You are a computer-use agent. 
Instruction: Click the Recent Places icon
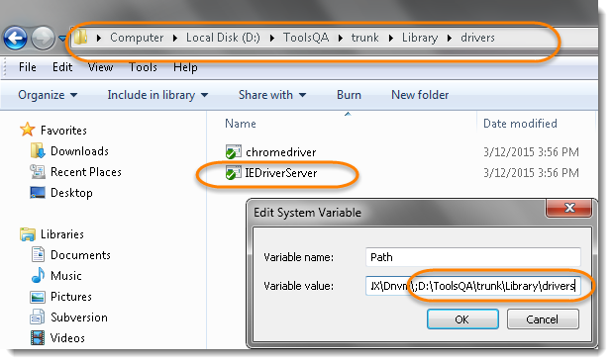pos(38,172)
